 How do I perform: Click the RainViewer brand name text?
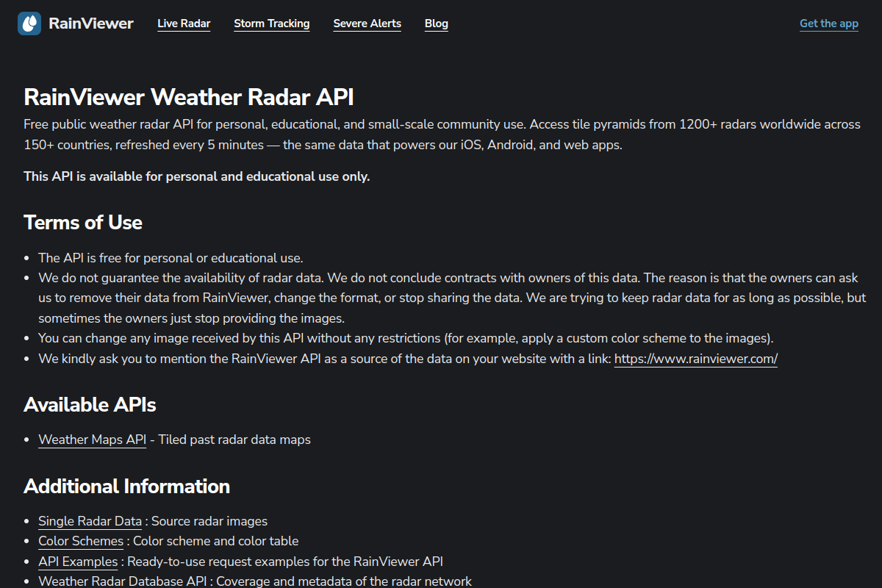coord(91,24)
